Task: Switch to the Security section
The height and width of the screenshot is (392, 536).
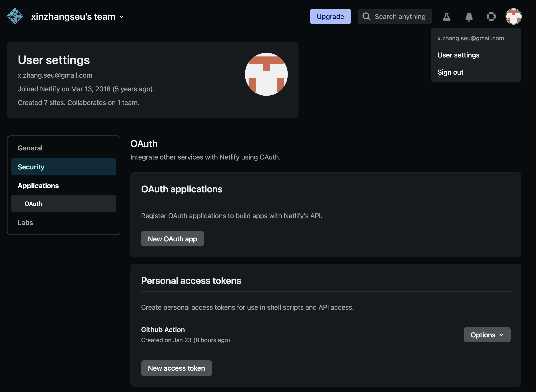Action: pyautogui.click(x=31, y=167)
